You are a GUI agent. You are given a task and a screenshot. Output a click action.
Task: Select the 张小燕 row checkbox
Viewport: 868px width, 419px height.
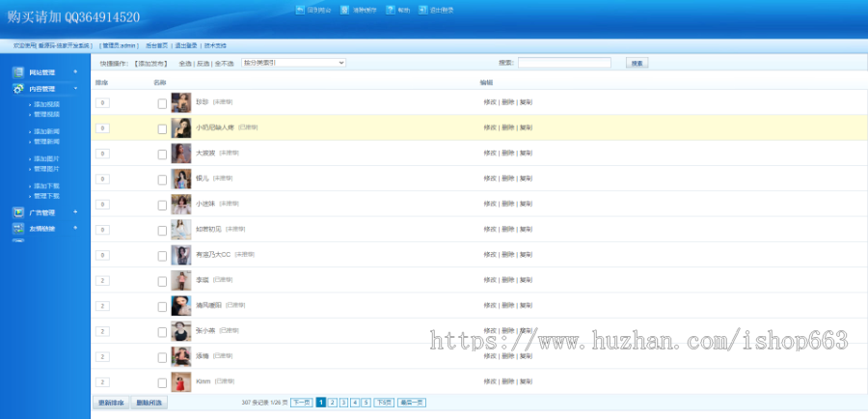click(x=162, y=332)
